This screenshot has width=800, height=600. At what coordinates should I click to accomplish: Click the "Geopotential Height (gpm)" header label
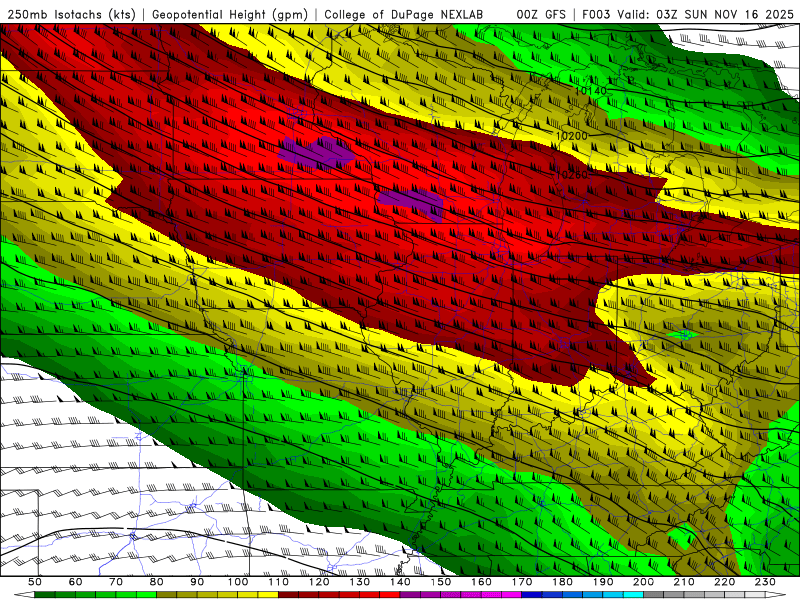point(230,14)
